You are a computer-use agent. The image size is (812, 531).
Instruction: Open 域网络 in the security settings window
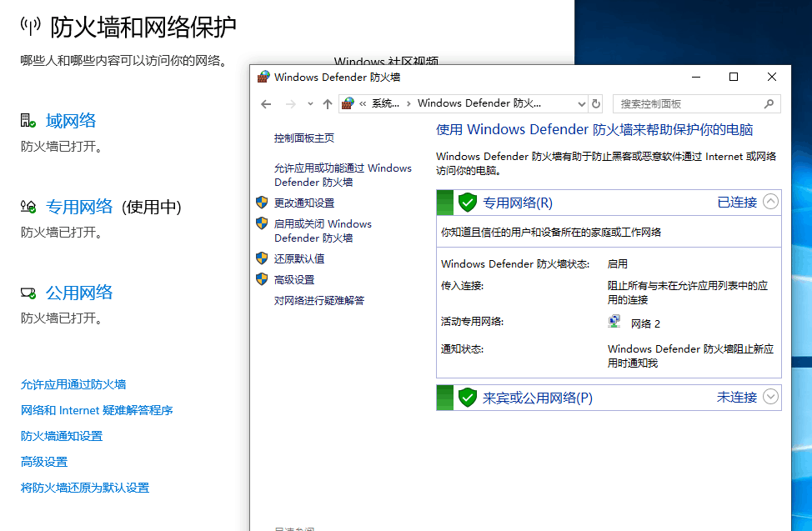click(x=71, y=121)
